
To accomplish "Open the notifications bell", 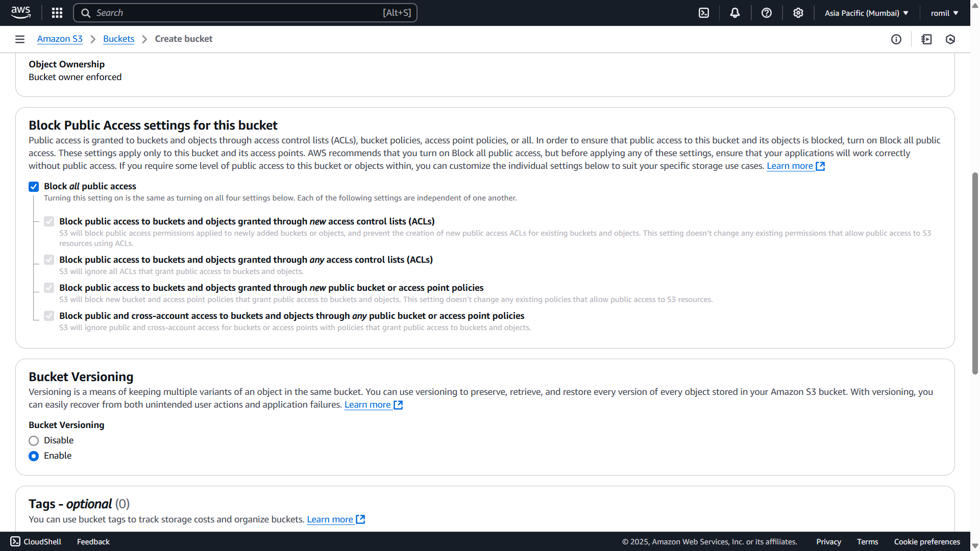I will point(735,13).
